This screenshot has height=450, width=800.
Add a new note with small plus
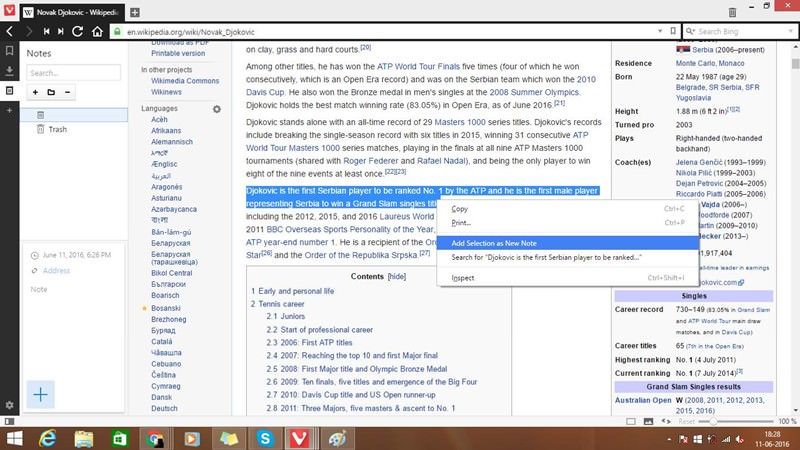[35, 92]
